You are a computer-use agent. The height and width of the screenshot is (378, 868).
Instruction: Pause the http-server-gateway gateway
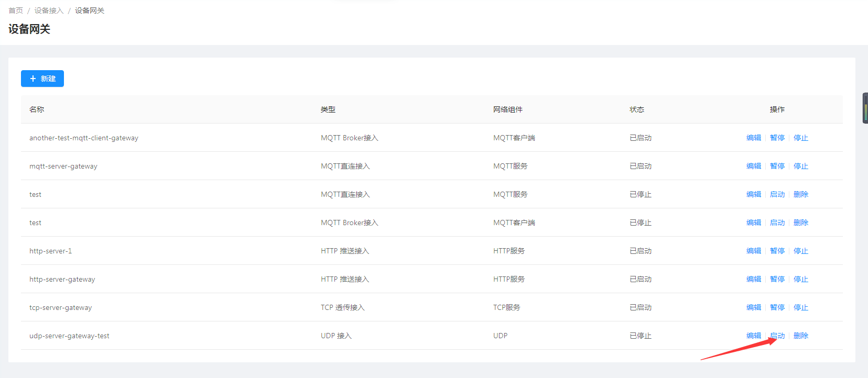click(777, 279)
